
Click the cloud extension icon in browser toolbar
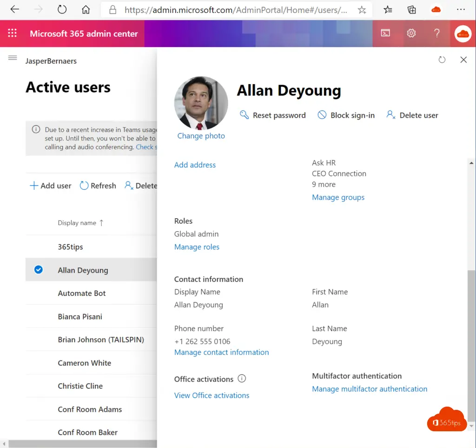436,10
